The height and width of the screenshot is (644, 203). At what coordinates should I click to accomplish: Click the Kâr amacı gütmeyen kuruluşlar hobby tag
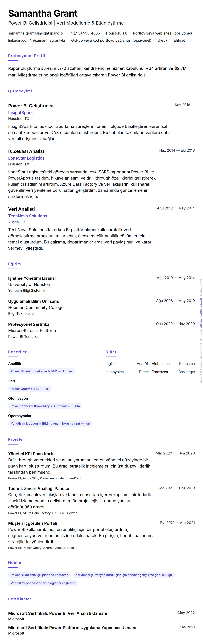[123, 575]
